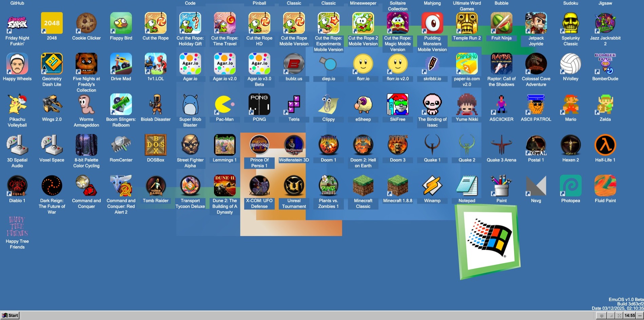Launch the DOSBox icon

(156, 145)
